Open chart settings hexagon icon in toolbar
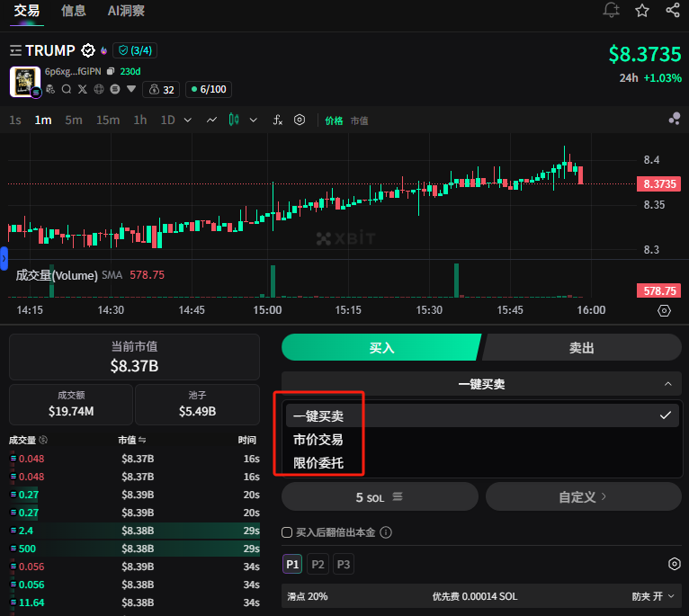Image resolution: width=689 pixels, height=616 pixels. point(300,120)
